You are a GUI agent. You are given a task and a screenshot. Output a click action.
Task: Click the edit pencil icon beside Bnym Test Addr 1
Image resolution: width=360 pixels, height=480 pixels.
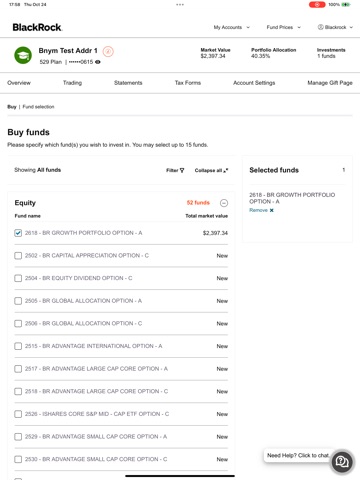[108, 51]
